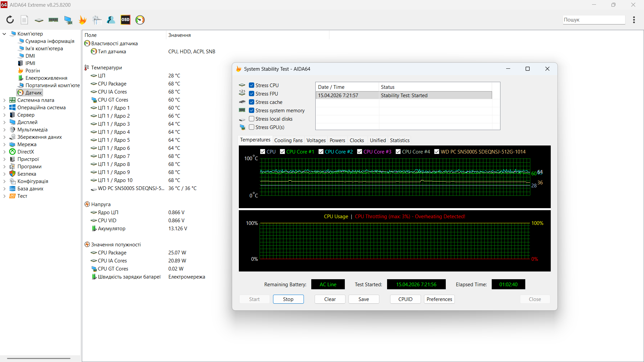The image size is (644, 362).
Task: Open the flame stability test icon
Action: pyautogui.click(x=83, y=20)
